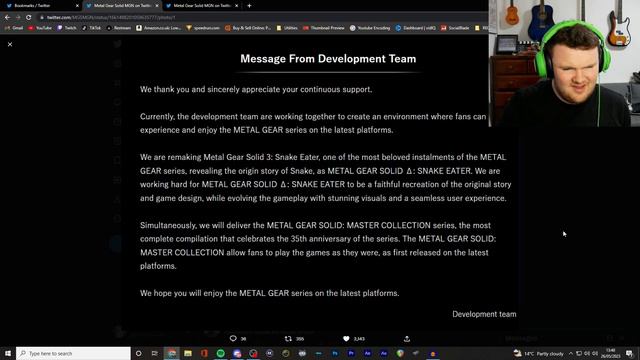
Task: Close the Bookmarks / Twitter tab
Action: point(77,6)
